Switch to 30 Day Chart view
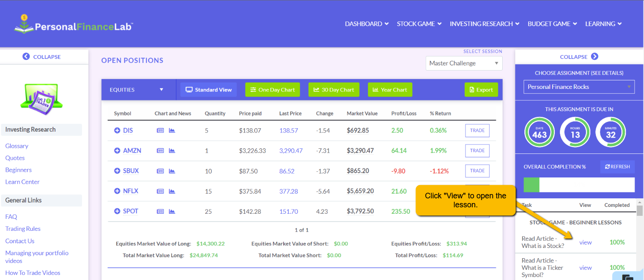The width and height of the screenshot is (644, 280). tap(334, 90)
